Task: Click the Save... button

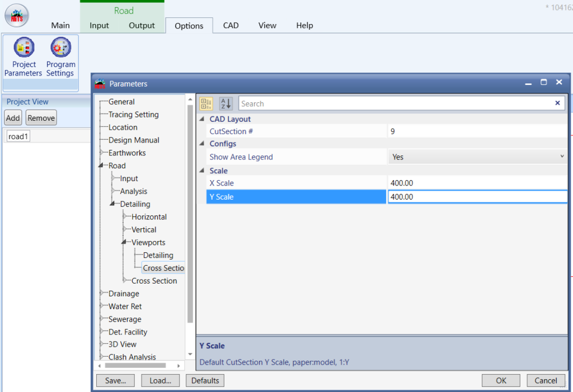Action: click(x=115, y=381)
